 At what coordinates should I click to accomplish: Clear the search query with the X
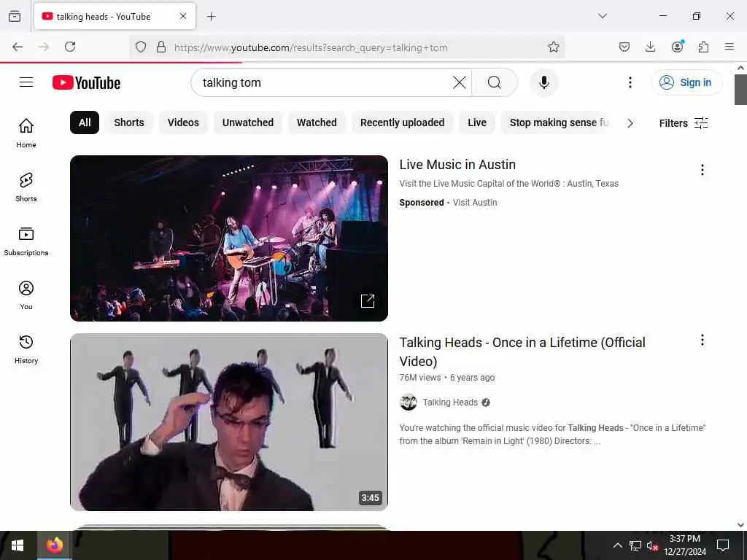[460, 82]
